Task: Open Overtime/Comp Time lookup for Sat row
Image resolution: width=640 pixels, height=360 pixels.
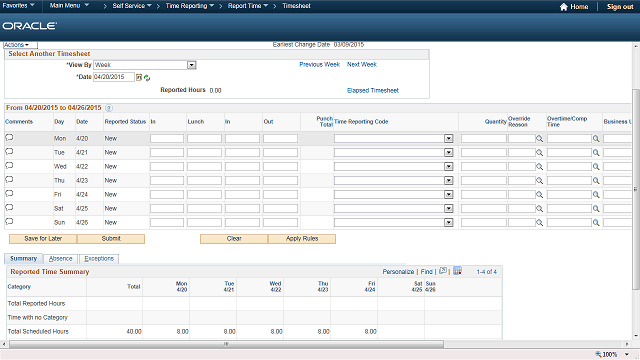Action: coord(596,209)
